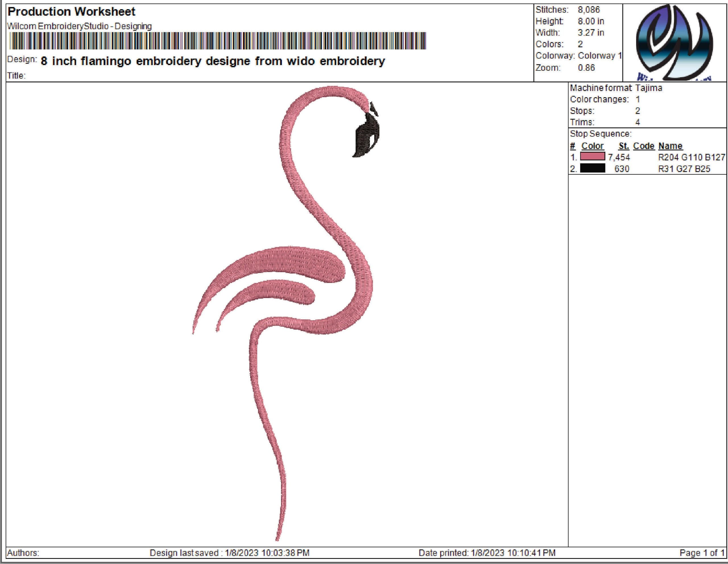Click the Zoom value "0.86"
Screen dimensions: 728x564
pyautogui.click(x=586, y=68)
